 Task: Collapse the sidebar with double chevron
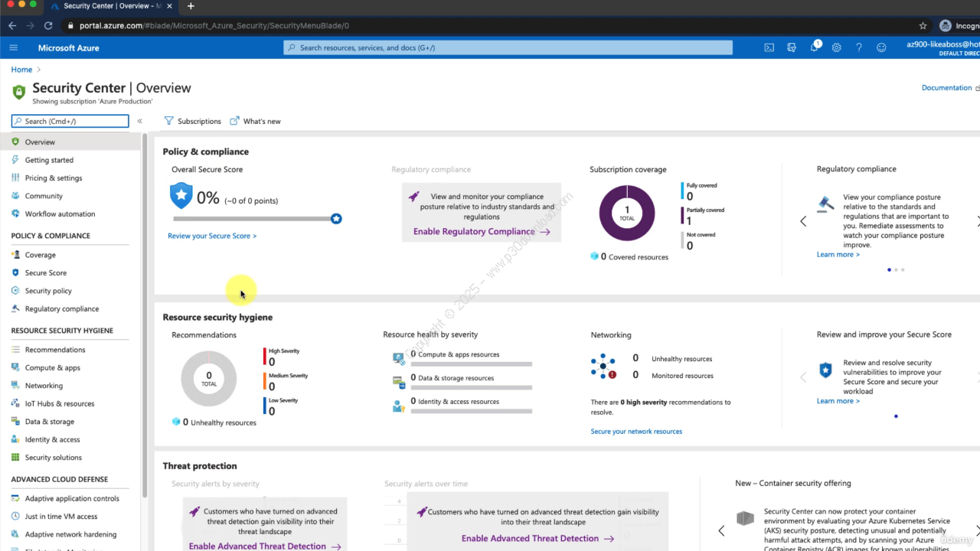140,121
